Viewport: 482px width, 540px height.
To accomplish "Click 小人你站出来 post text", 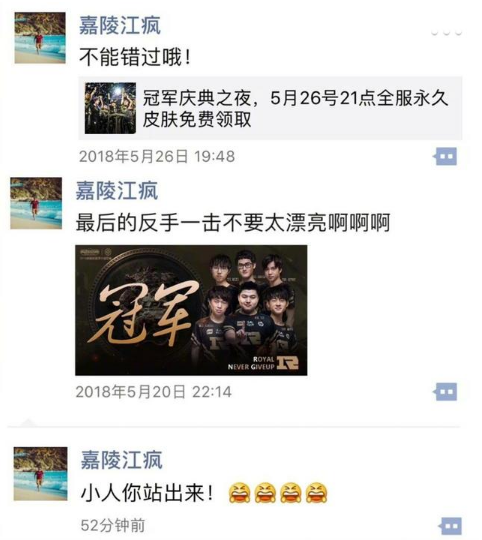I will 147,493.
